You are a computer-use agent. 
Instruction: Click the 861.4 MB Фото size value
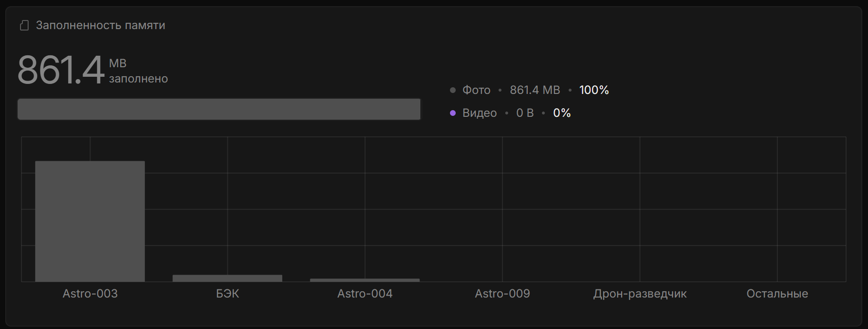point(535,90)
